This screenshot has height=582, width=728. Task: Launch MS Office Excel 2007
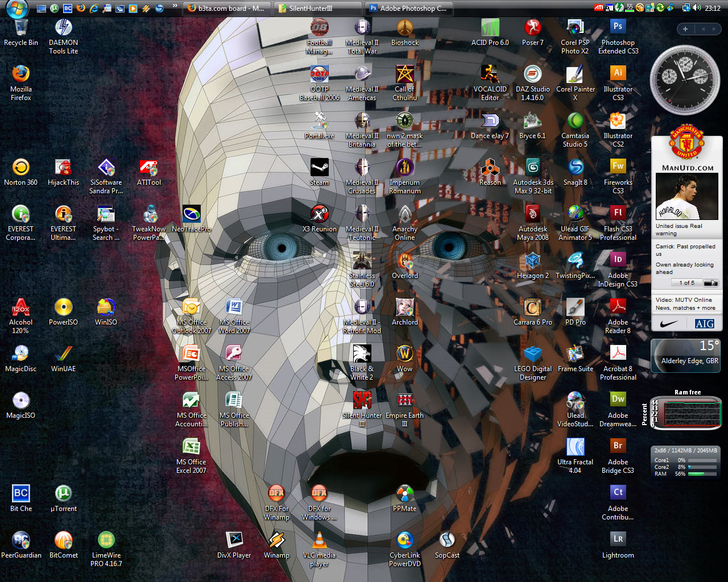(191, 456)
